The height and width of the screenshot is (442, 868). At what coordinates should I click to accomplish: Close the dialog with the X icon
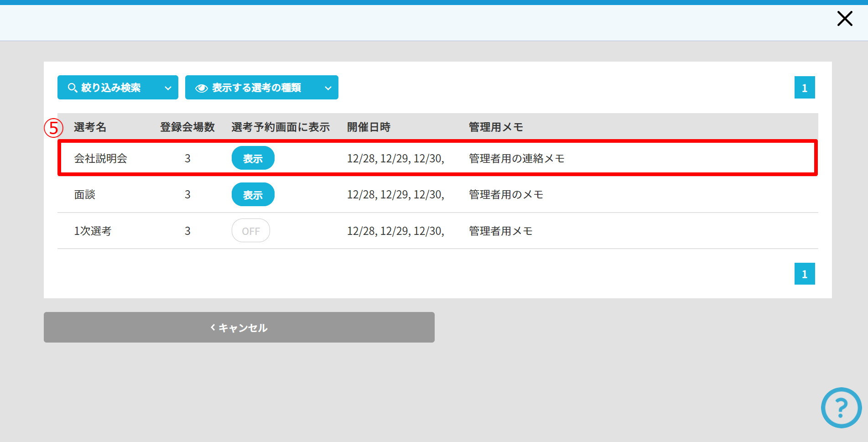[844, 19]
